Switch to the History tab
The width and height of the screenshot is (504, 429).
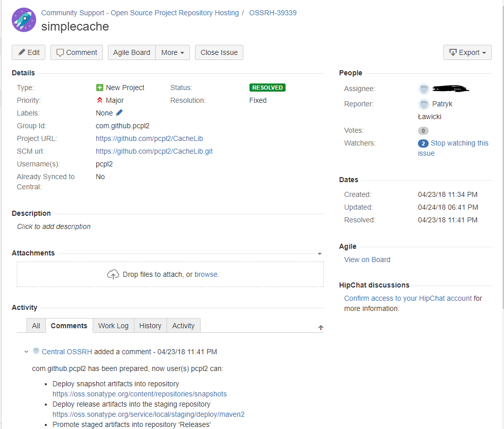point(150,326)
